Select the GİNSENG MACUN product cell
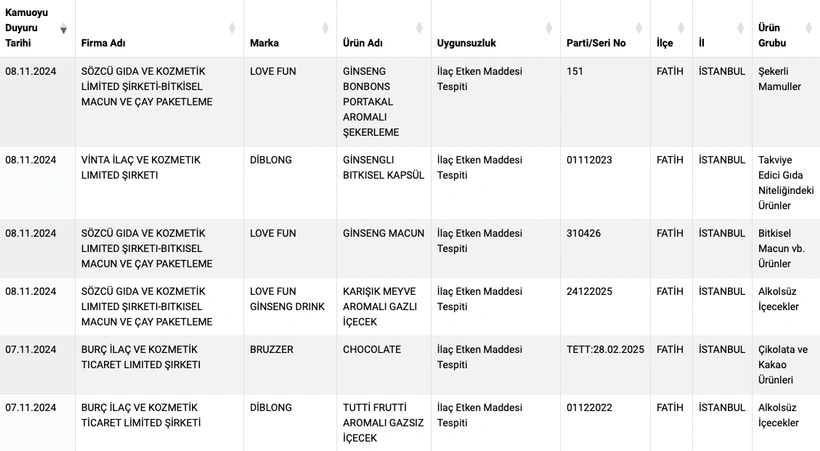The image size is (820, 451). click(384, 249)
